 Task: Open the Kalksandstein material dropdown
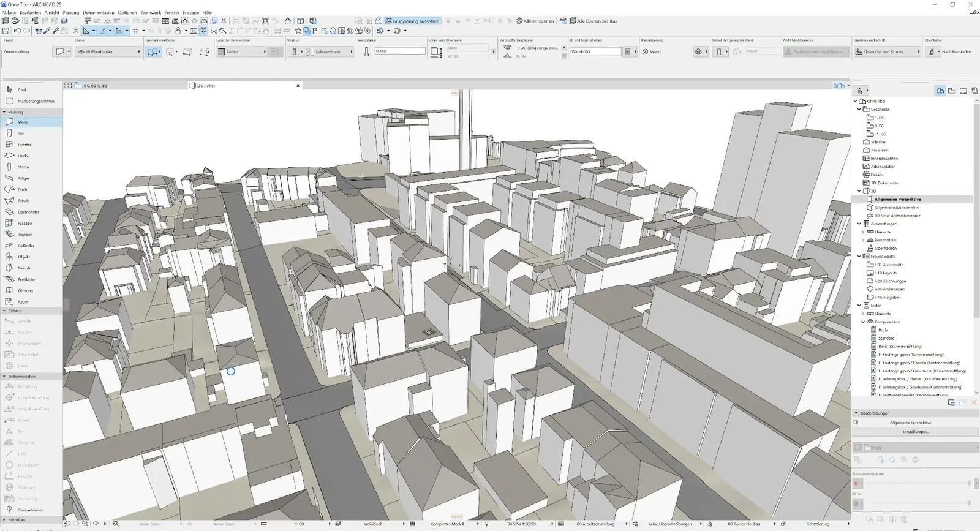click(x=330, y=51)
